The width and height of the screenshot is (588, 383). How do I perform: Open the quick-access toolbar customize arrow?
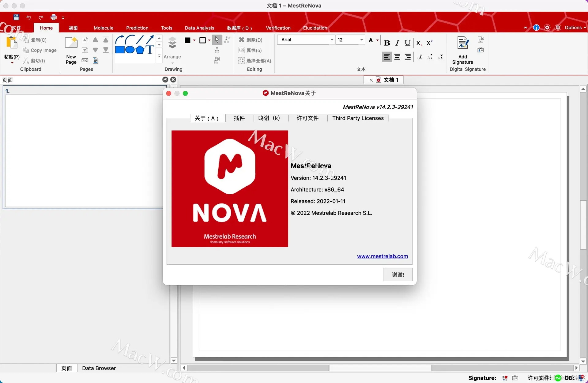click(x=63, y=18)
